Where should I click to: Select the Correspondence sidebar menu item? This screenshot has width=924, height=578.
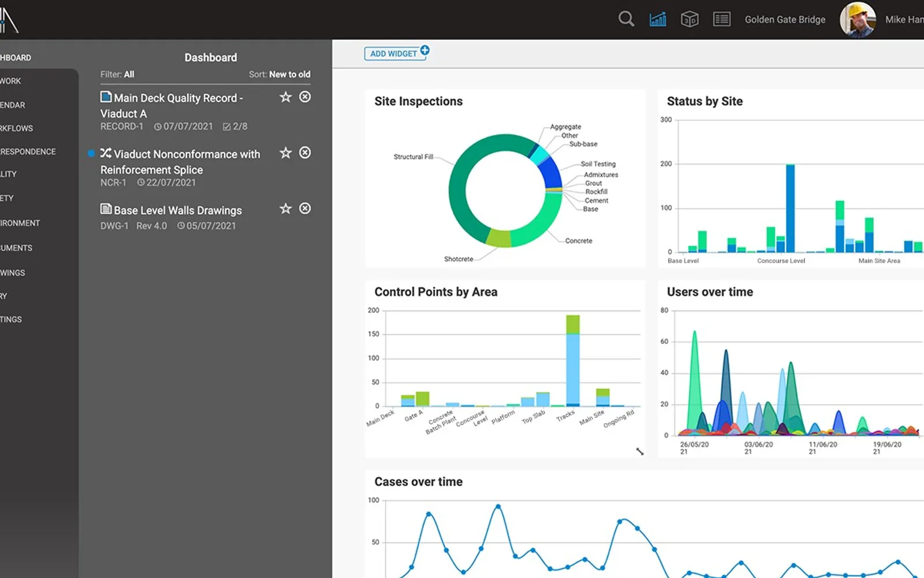point(28,151)
